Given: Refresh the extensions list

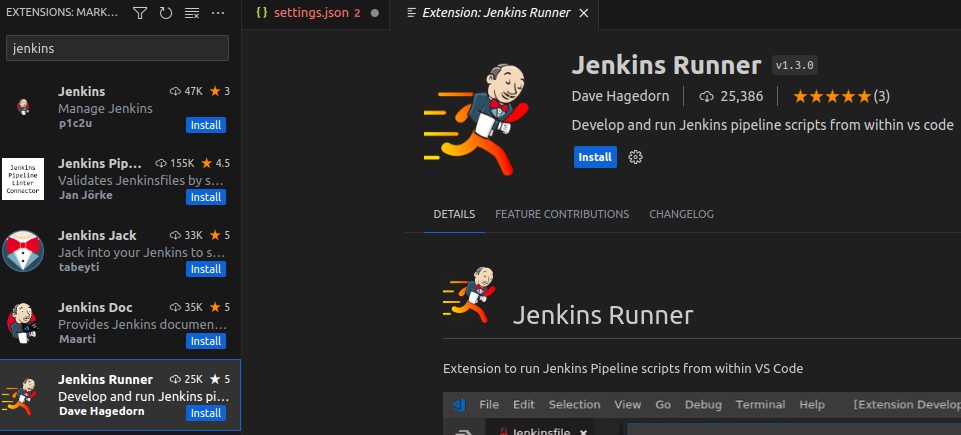Looking at the screenshot, I should [166, 14].
